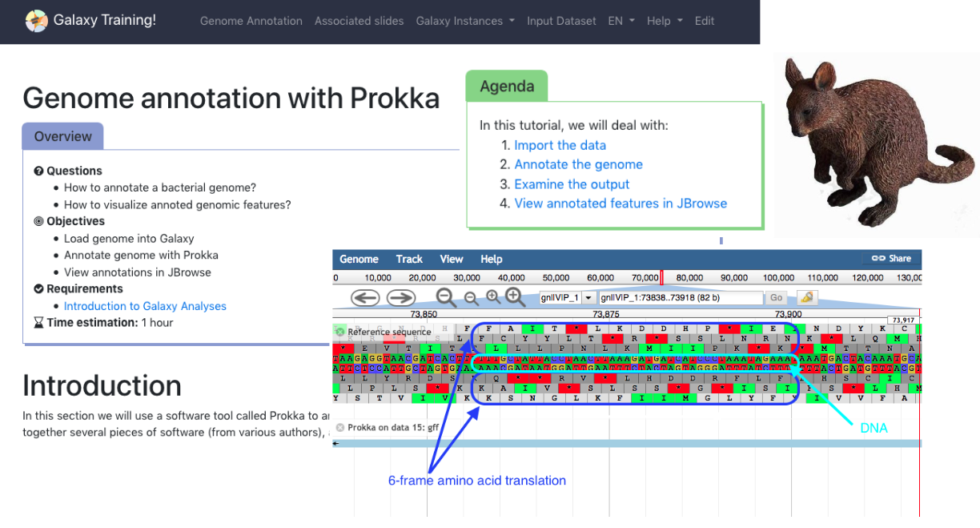Select the Agenda tab

(x=507, y=87)
